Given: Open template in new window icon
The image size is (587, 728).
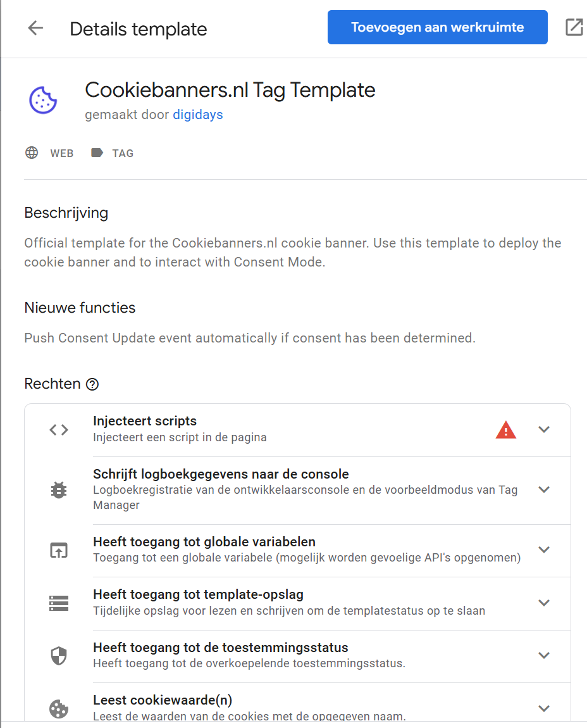Looking at the screenshot, I should (x=574, y=27).
